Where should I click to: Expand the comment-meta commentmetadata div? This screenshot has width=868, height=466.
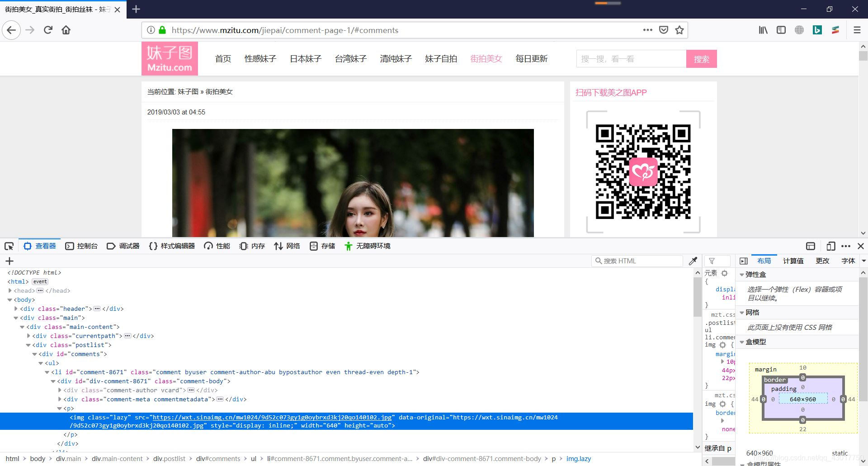pos(60,399)
